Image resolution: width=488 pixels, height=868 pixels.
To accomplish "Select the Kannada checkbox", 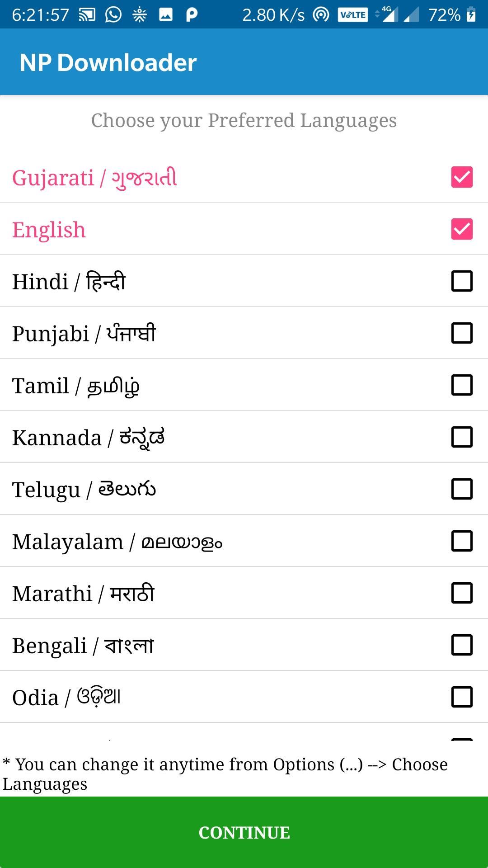I will 462,437.
